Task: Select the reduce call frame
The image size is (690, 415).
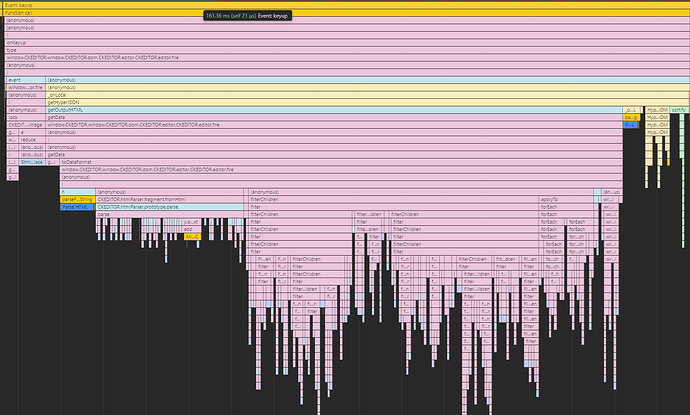Action: [32, 140]
